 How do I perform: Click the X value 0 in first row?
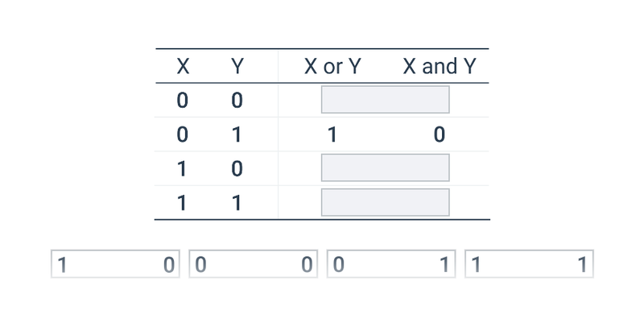(x=183, y=100)
